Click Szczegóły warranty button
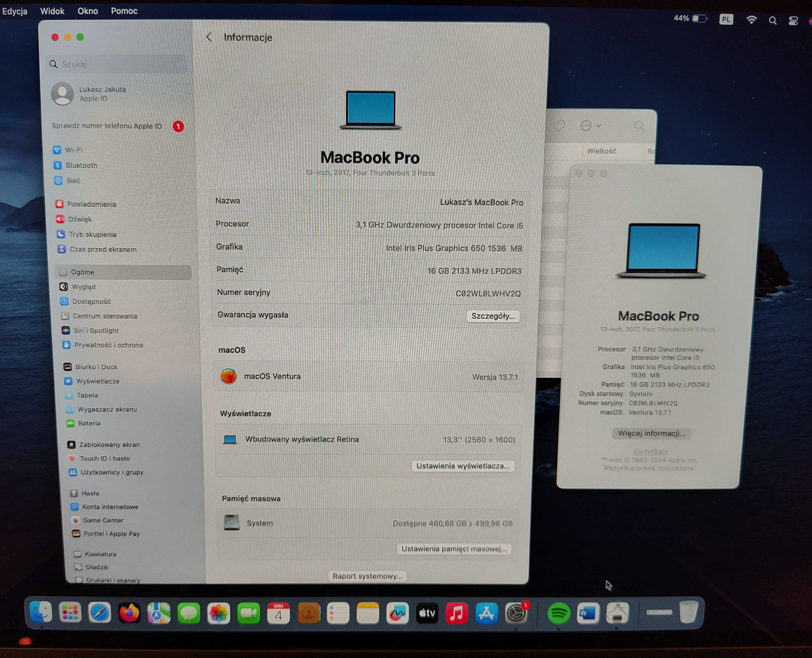Image resolution: width=812 pixels, height=658 pixels. (493, 316)
